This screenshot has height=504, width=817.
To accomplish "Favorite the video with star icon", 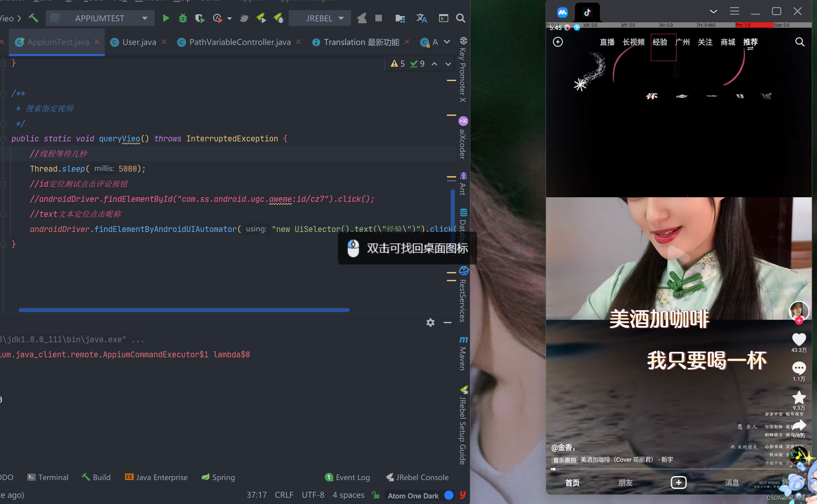I will [799, 397].
